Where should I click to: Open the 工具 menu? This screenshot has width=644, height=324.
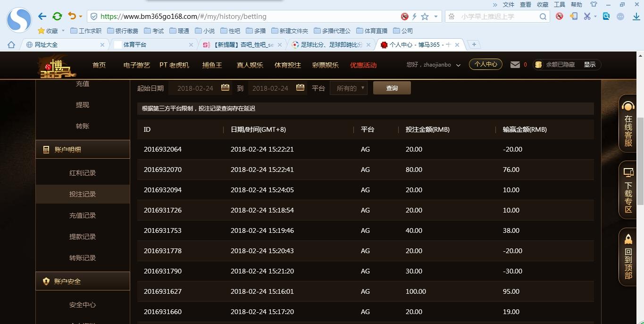560,4
